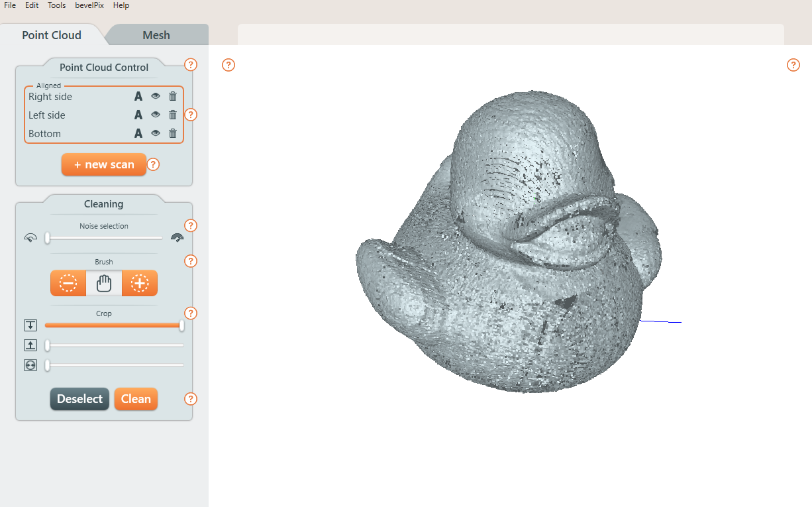The width and height of the screenshot is (812, 507).
Task: Click the radial crop slider handle
Action: tap(47, 365)
